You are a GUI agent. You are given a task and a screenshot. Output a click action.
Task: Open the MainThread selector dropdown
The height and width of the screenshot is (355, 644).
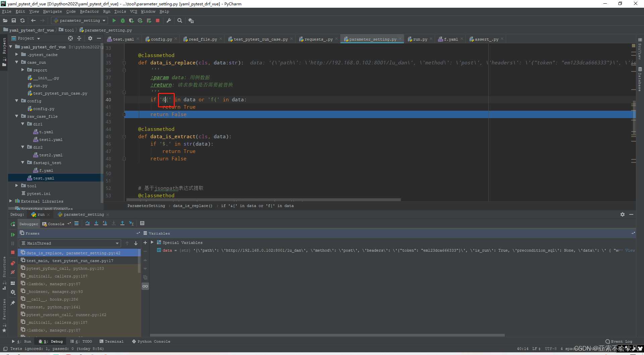point(70,243)
